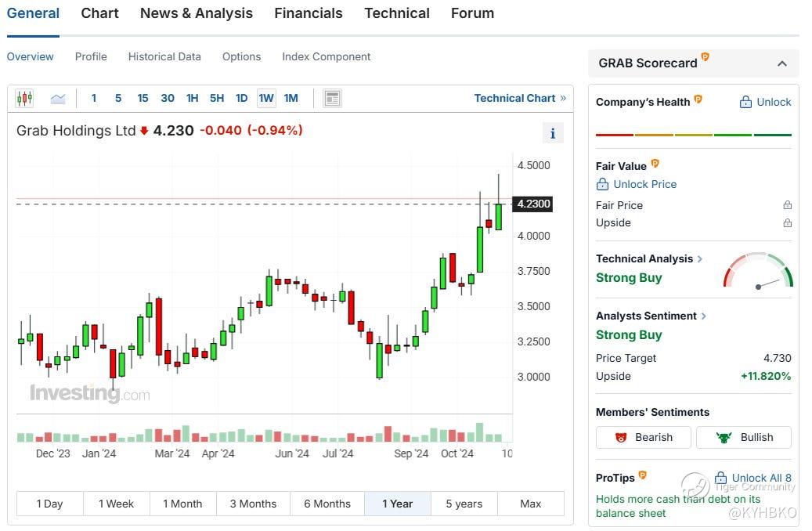This screenshot has height=531, width=812.
Task: Vote Bullish in Members' Sentiments
Action: 744,437
